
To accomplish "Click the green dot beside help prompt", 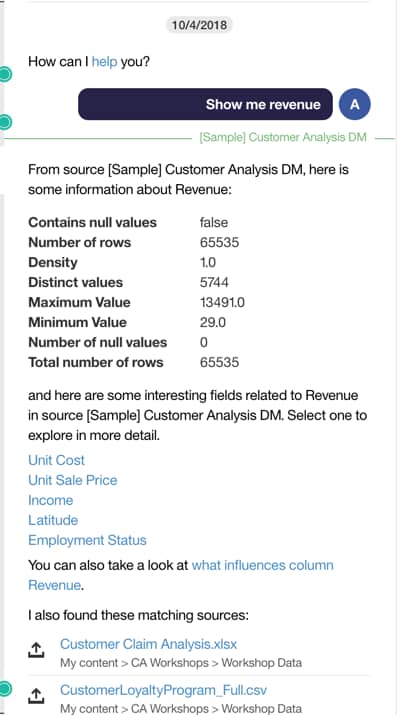I will point(5,74).
